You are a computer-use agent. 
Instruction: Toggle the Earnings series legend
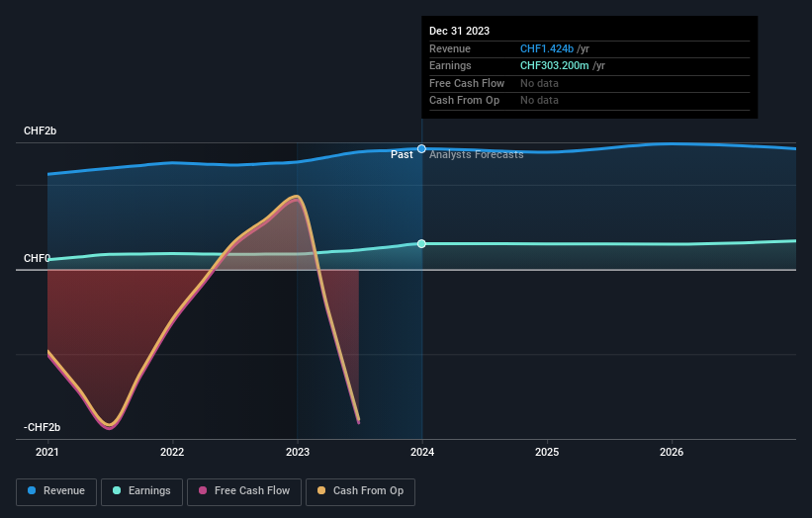click(141, 491)
